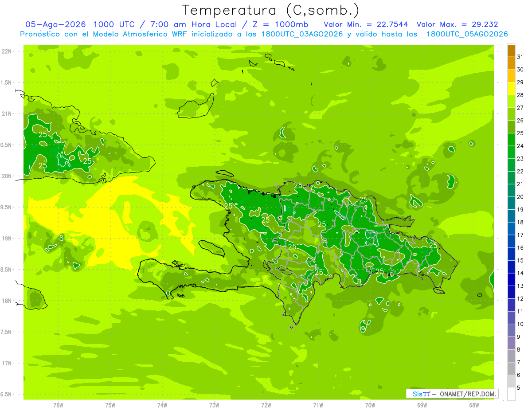
Task: Select the "Z = 1000mb" level text
Action: [282, 24]
